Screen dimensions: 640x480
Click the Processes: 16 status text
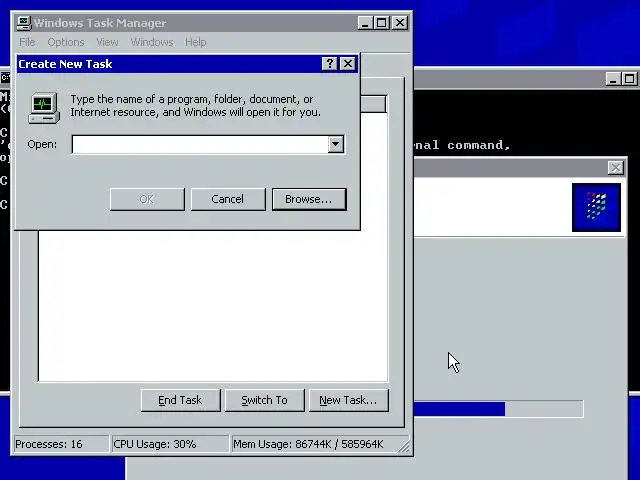click(x=49, y=444)
